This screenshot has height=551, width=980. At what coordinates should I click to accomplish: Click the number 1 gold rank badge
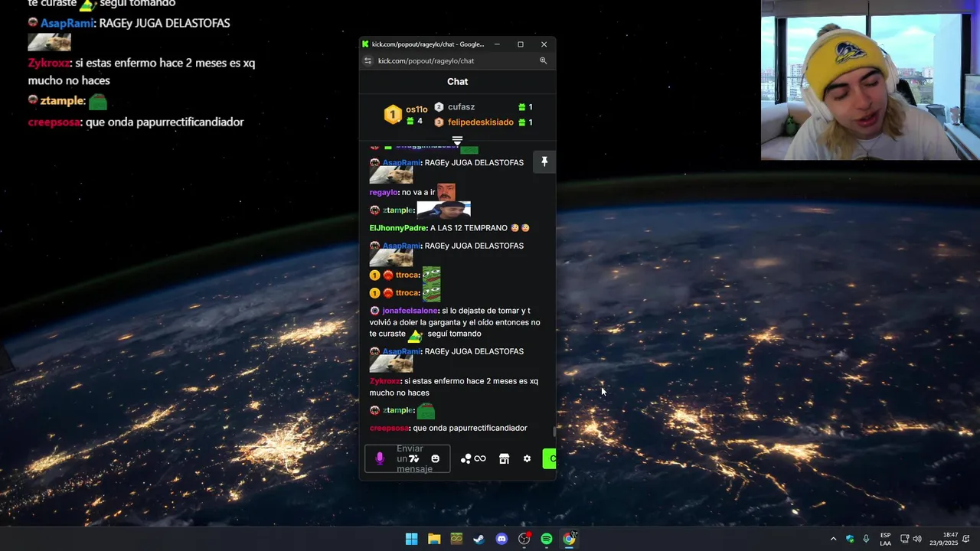click(x=393, y=115)
